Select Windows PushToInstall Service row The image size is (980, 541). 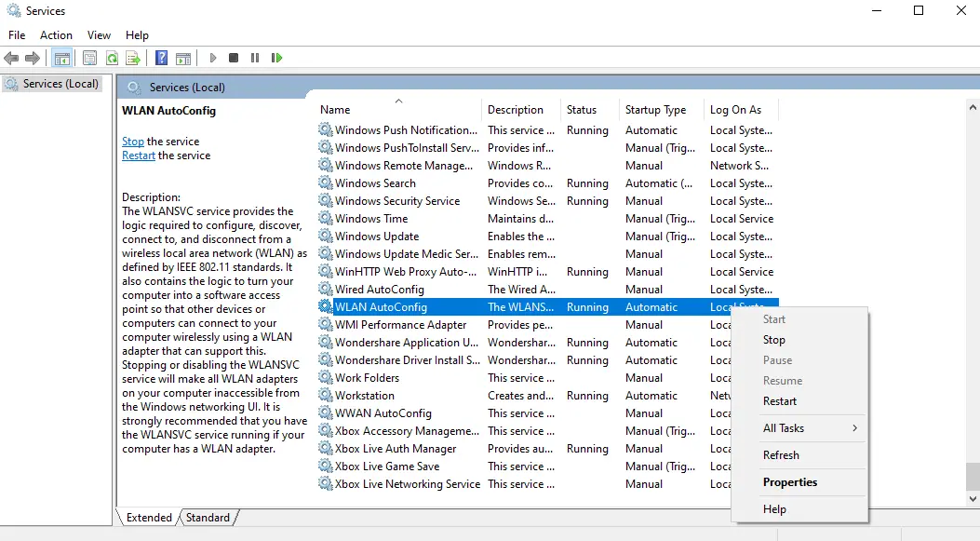point(547,148)
